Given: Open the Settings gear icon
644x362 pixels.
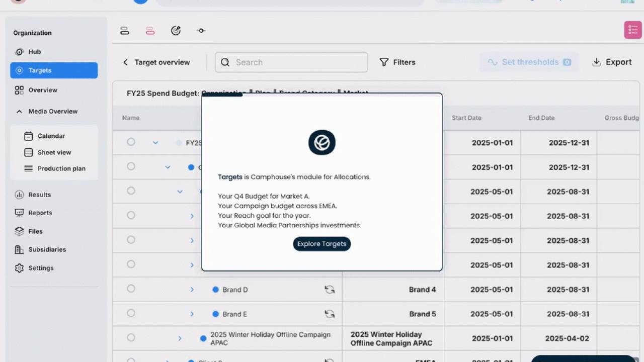Looking at the screenshot, I should coord(20,268).
